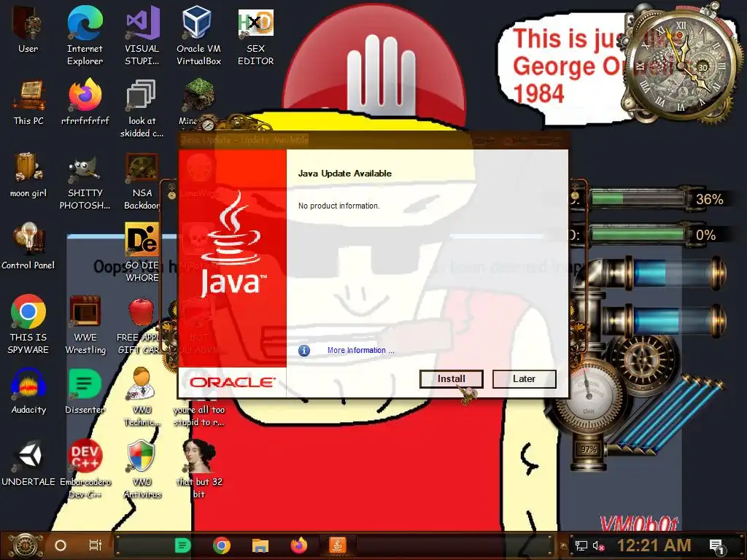
Task: Open Cortana circle on taskbar
Action: (x=61, y=545)
